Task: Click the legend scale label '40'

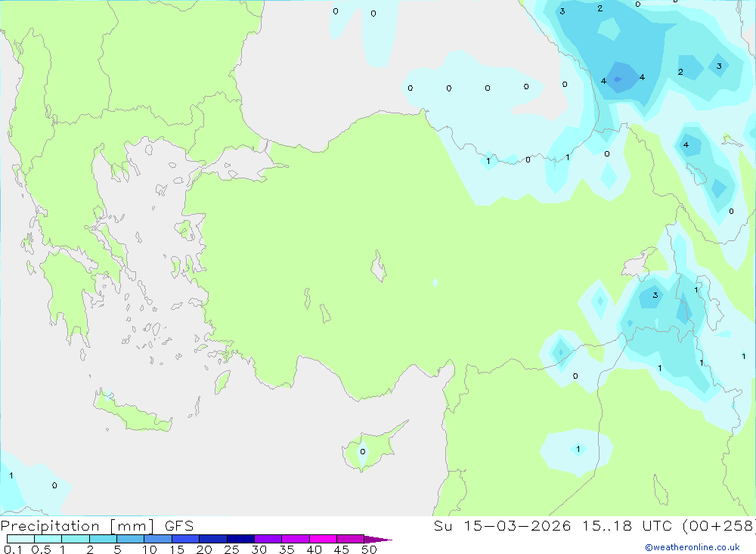Action: pos(314,549)
